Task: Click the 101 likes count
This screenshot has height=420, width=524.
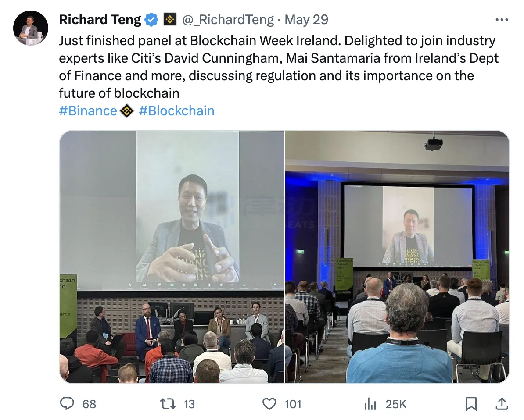Action: pyautogui.click(x=293, y=404)
